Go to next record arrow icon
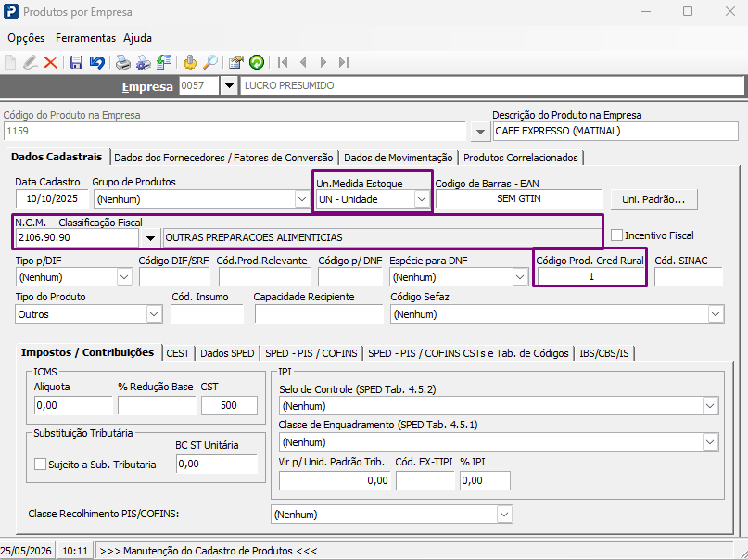Viewport: 748px width, 560px height. [x=323, y=62]
